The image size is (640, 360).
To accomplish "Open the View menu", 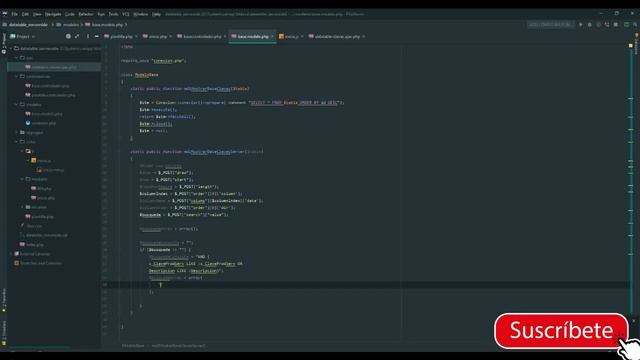I will coord(37,14).
